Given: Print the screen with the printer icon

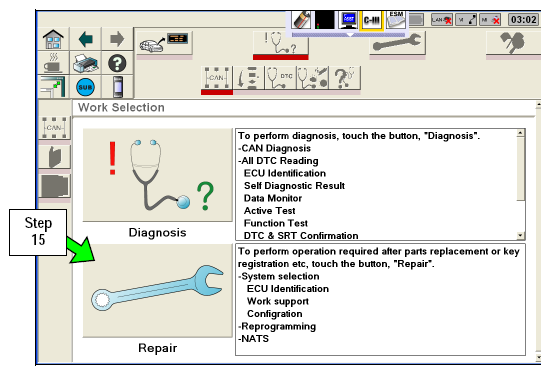Looking at the screenshot, I should point(85,63).
